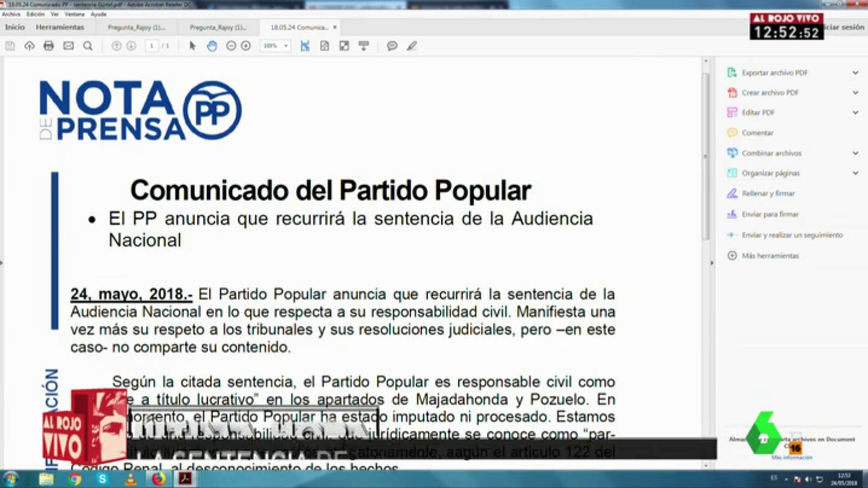The image size is (868, 488).
Task: Expand the left navigation pane arrow
Action: point(2,263)
